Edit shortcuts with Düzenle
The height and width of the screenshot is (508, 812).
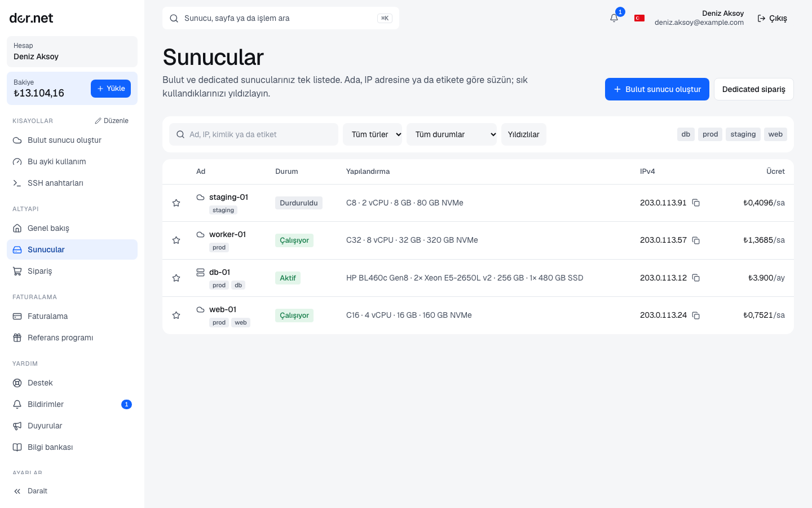(112, 121)
